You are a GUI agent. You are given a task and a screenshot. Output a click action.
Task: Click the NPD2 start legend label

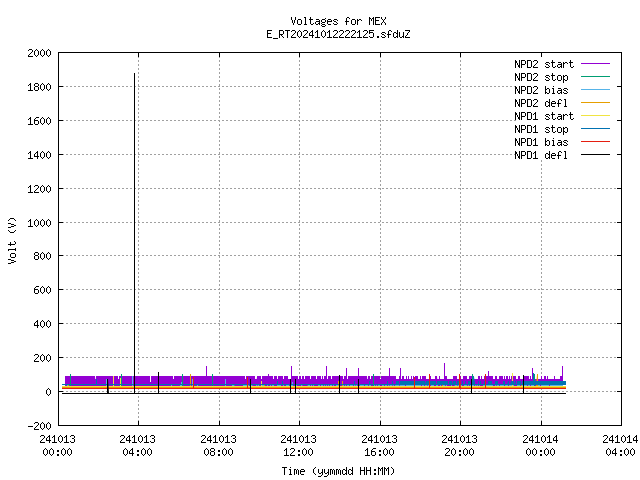[544, 64]
